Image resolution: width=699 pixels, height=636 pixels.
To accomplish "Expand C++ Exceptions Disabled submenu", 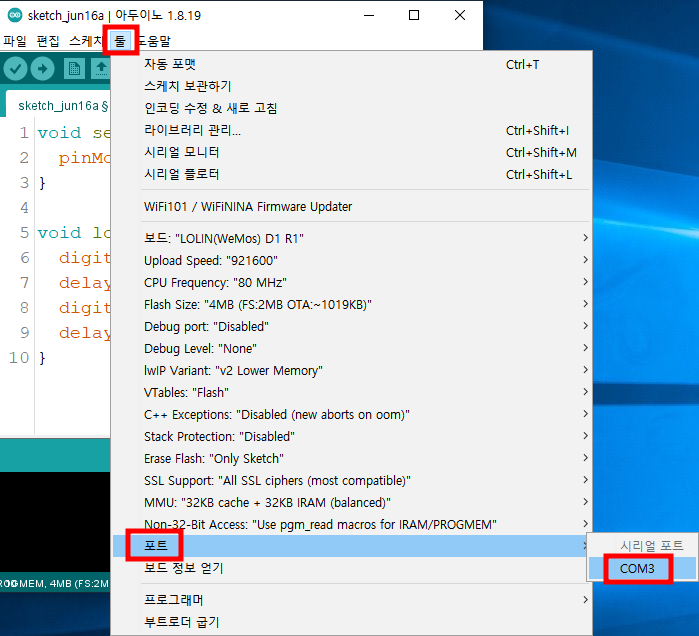I will tap(351, 414).
